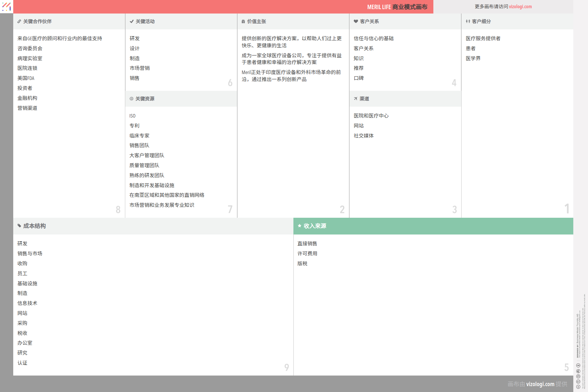Click the 医疗服务提供者 customer segment
Image resolution: width=588 pixels, height=392 pixels.
click(483, 38)
